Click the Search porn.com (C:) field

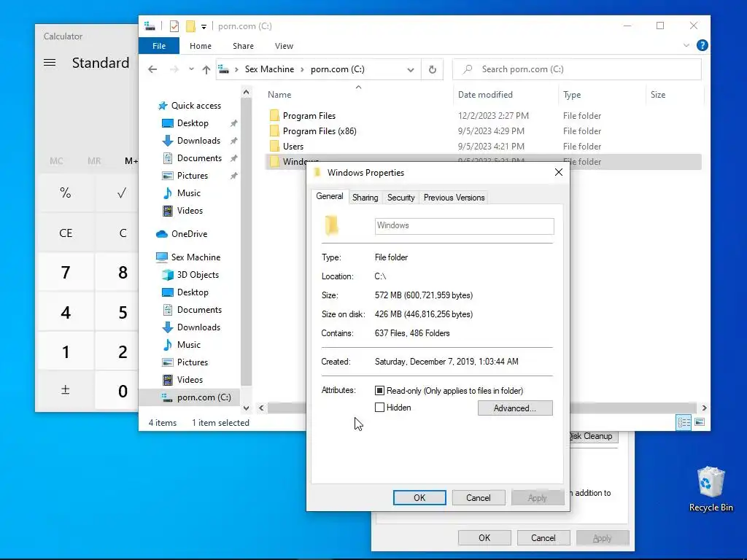point(576,69)
